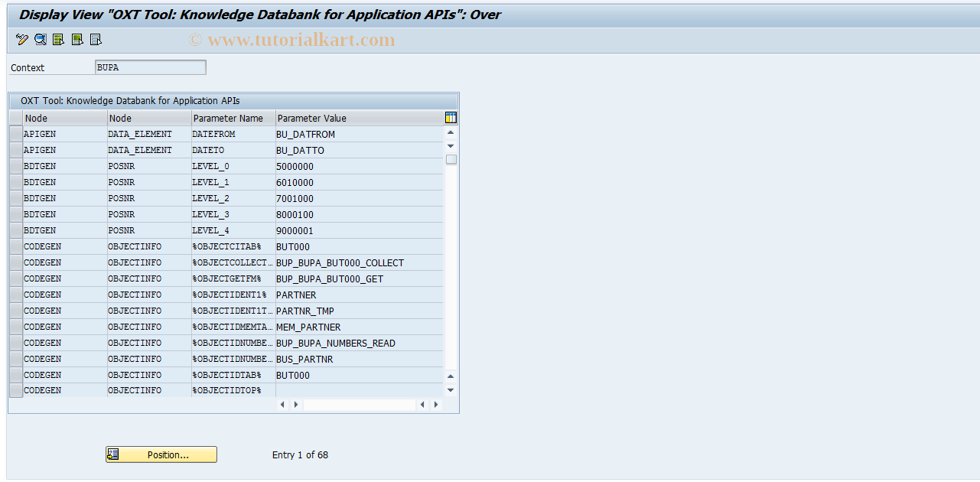
Task: Select row with parameter DATETO
Action: 15,150
